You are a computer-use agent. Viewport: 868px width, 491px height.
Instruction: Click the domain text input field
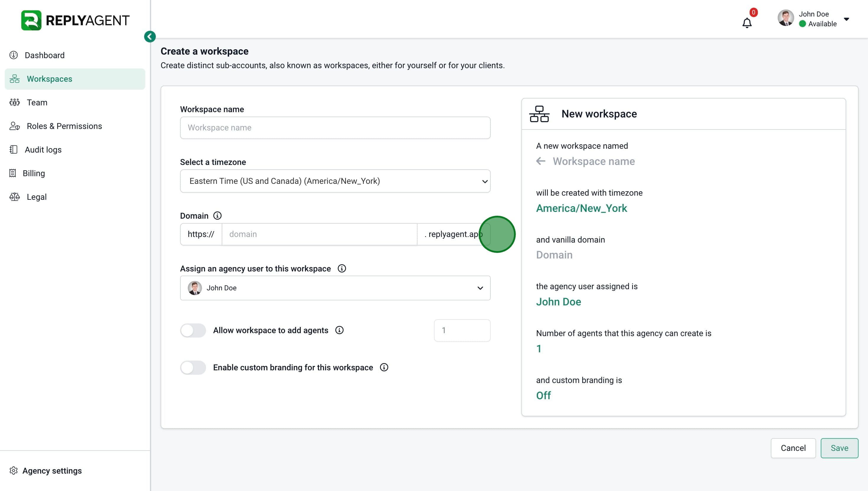tap(319, 234)
